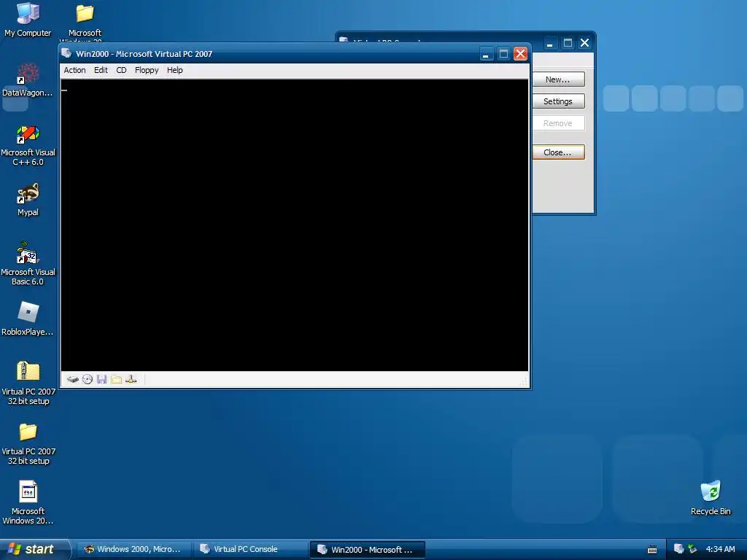Click New... button in Virtual PC Console

pyautogui.click(x=558, y=79)
